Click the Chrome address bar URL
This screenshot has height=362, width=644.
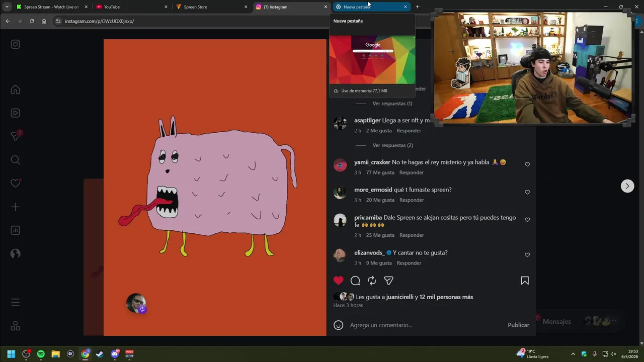click(x=99, y=21)
